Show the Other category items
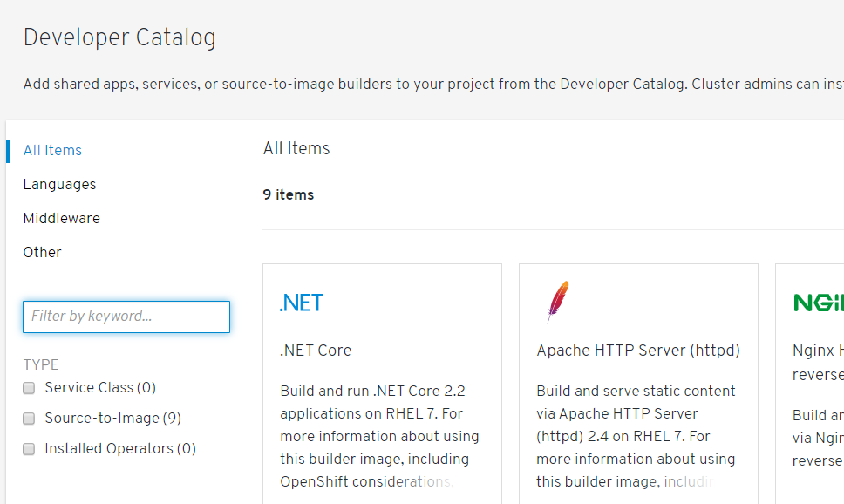 coord(42,252)
